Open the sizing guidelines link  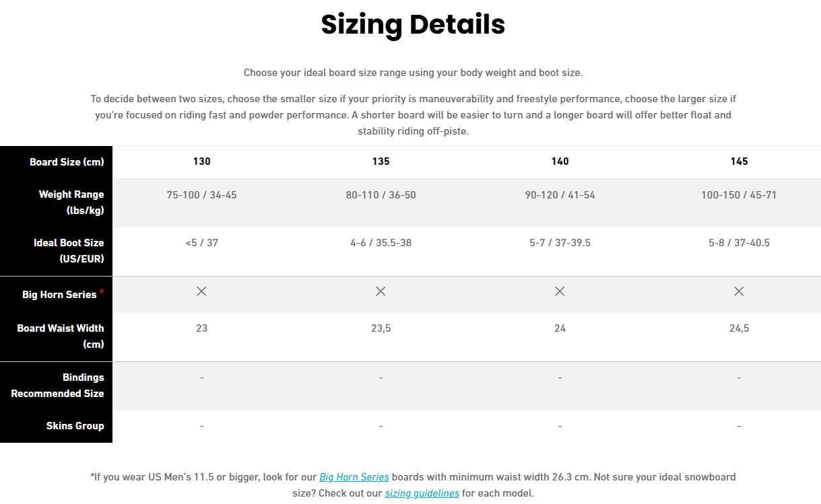[x=422, y=493]
